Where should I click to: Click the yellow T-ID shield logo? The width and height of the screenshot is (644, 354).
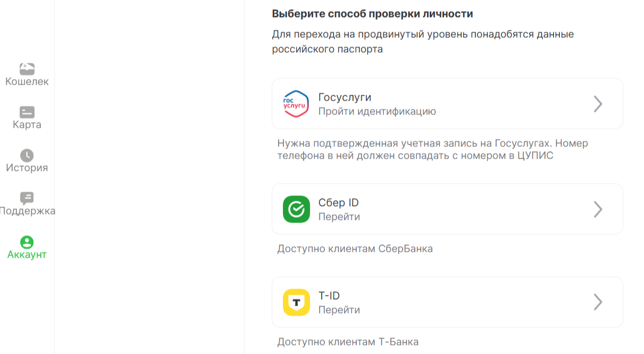[x=296, y=302]
